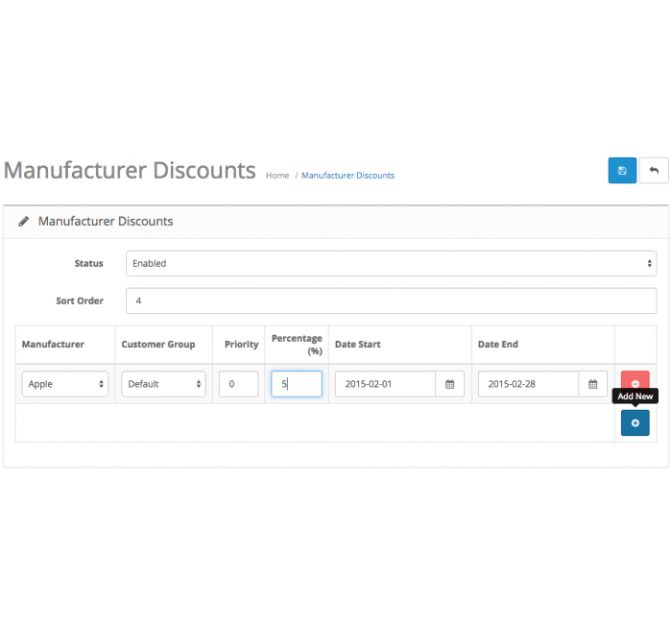The width and height of the screenshot is (672, 624).
Task: Click the Status field label
Action: tap(88, 264)
